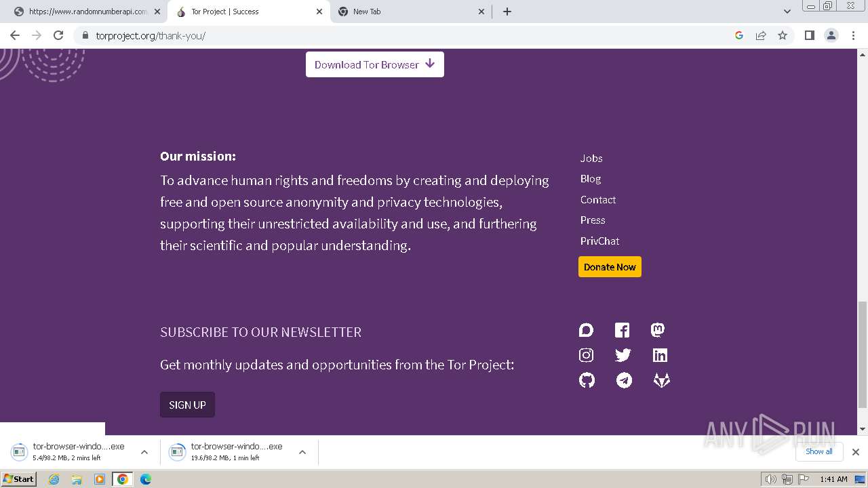The image size is (868, 488).
Task: Click the address bar URL field
Action: pyautogui.click(x=407, y=35)
